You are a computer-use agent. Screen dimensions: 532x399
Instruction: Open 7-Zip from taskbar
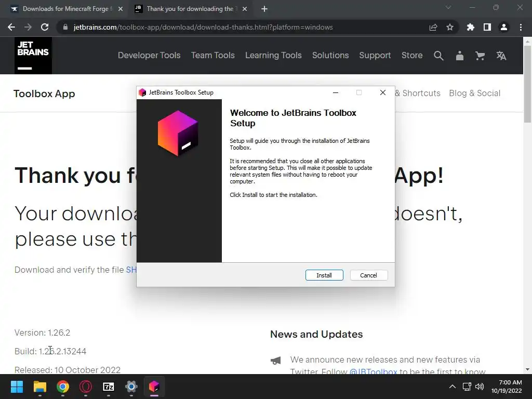(x=109, y=387)
